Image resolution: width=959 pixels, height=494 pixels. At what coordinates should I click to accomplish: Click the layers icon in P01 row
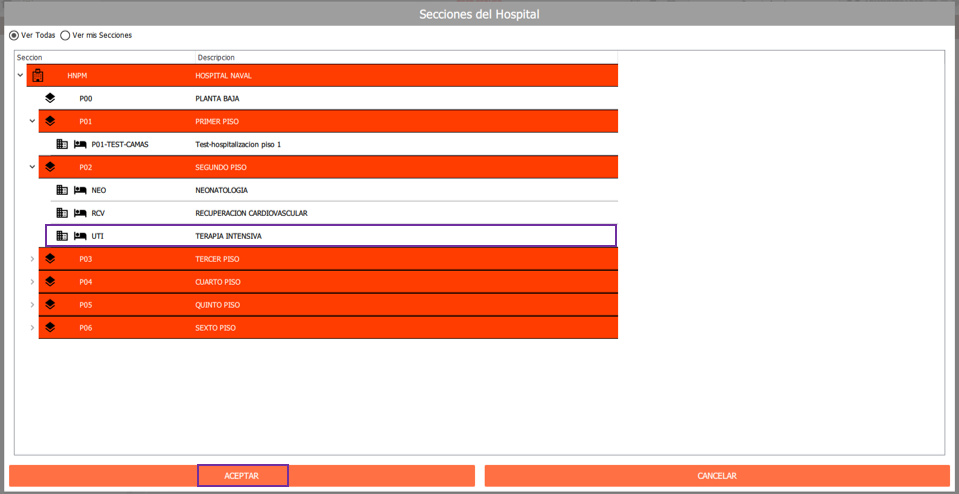click(x=50, y=121)
